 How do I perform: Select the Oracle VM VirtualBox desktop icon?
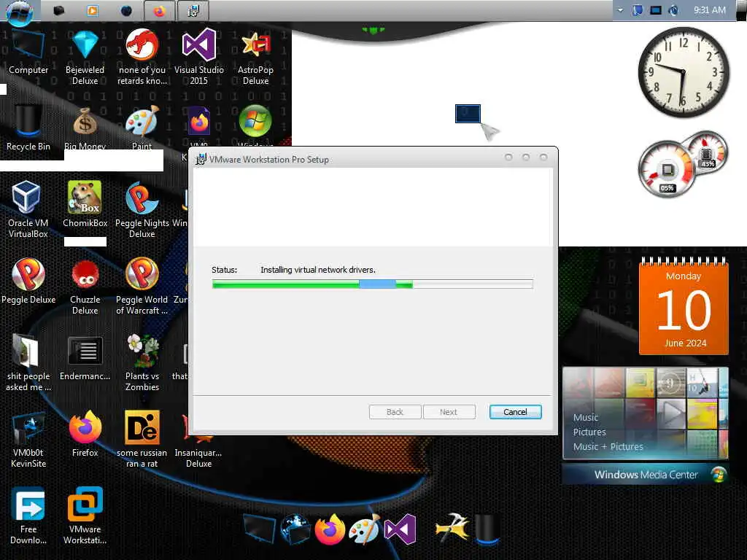point(28,209)
